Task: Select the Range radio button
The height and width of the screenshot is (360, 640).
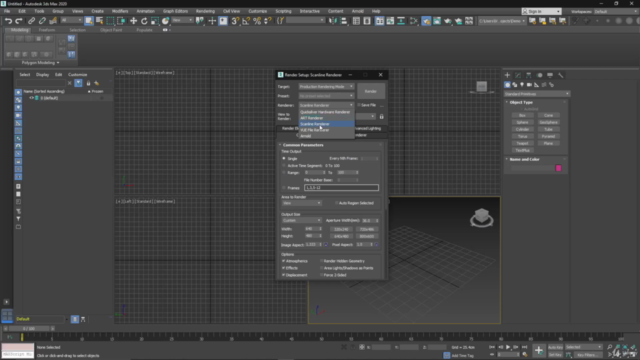Action: coord(284,173)
